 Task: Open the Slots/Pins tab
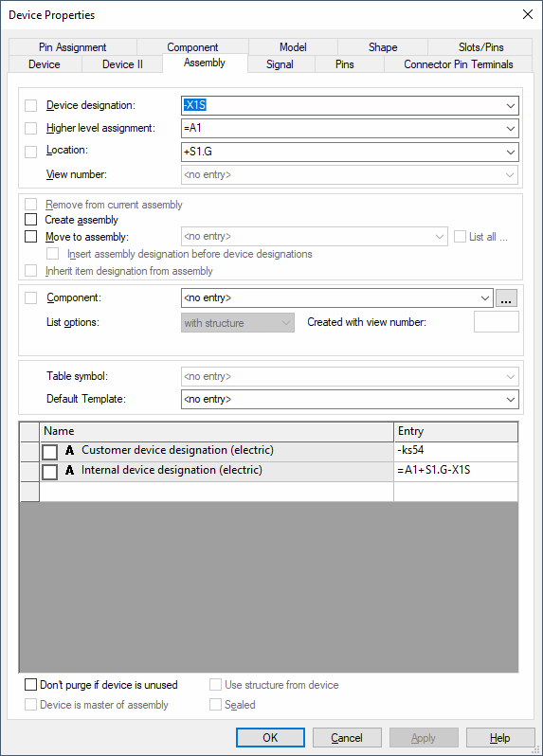pos(480,47)
